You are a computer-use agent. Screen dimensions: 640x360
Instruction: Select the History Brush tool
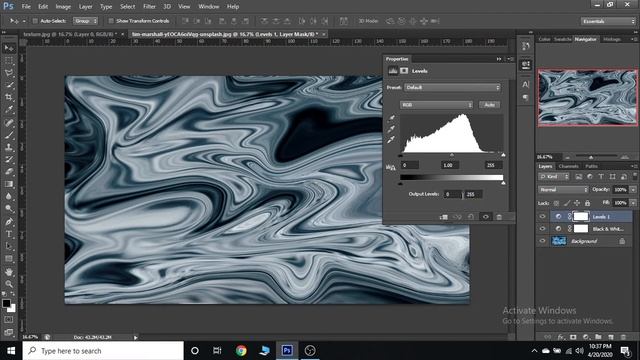(x=9, y=159)
